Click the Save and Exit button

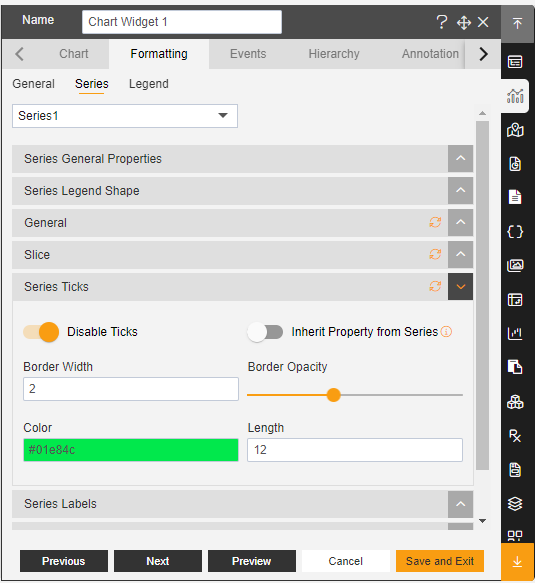click(x=440, y=561)
